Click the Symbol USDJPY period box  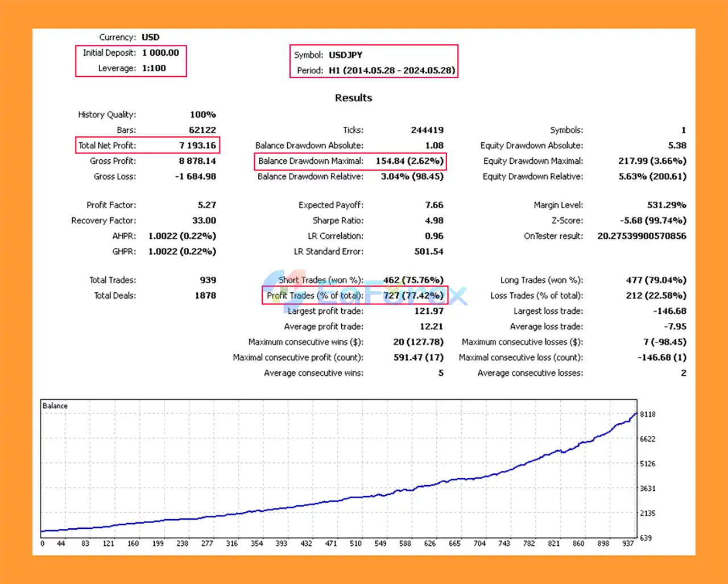tap(374, 62)
